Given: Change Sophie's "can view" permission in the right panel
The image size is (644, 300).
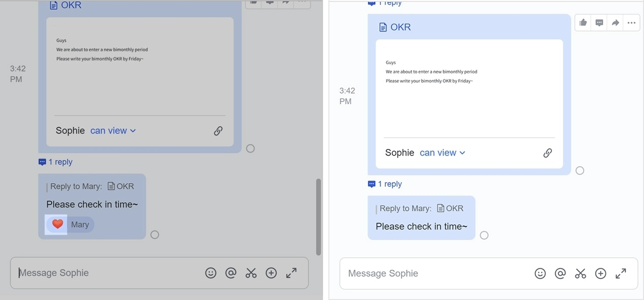Looking at the screenshot, I should 442,153.
